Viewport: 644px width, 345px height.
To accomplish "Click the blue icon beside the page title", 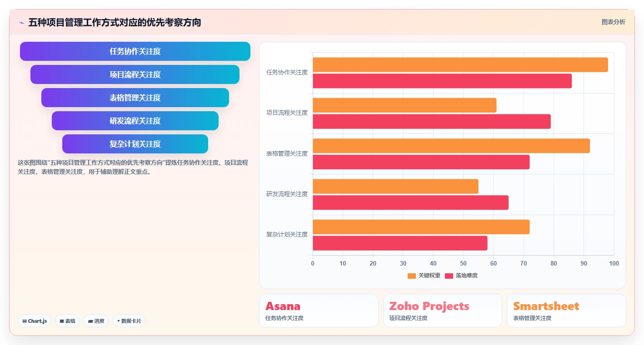I will pyautogui.click(x=21, y=22).
